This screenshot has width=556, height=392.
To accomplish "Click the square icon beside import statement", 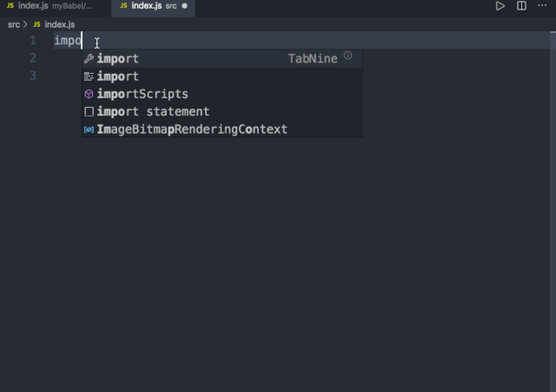I will 89,112.
